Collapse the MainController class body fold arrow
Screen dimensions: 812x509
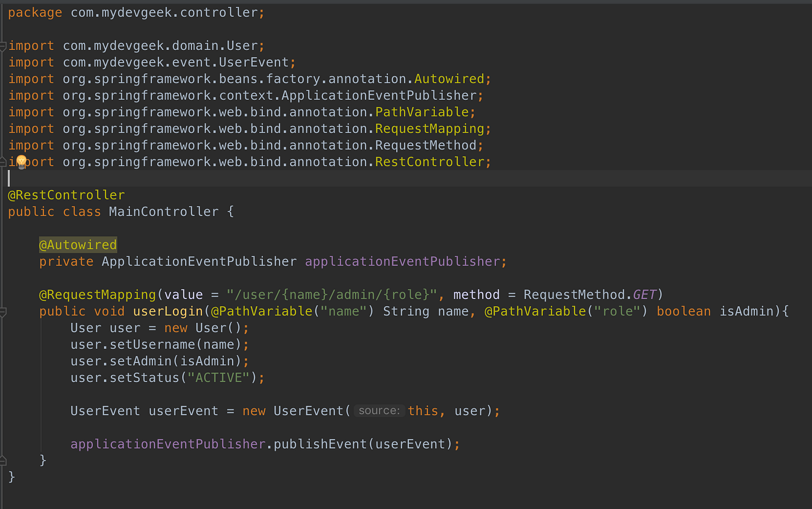click(x=3, y=212)
